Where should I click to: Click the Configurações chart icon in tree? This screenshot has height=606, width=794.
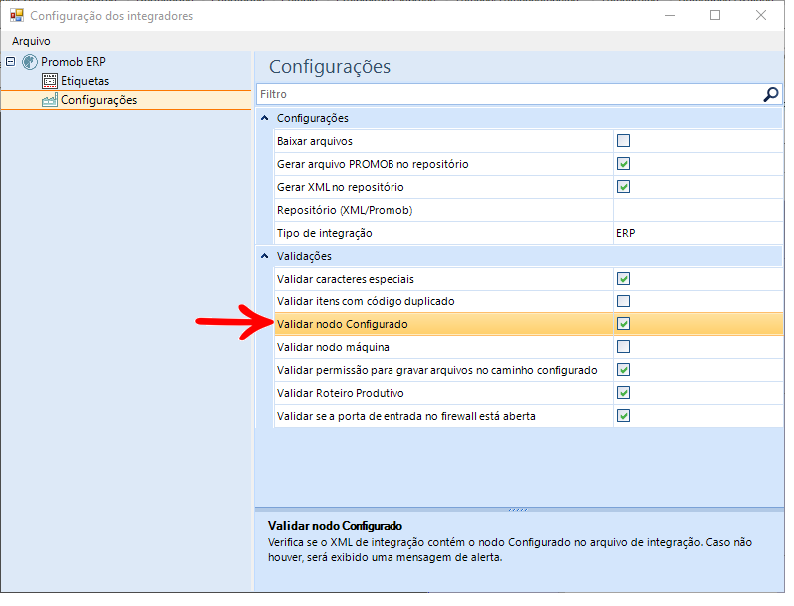click(x=50, y=100)
